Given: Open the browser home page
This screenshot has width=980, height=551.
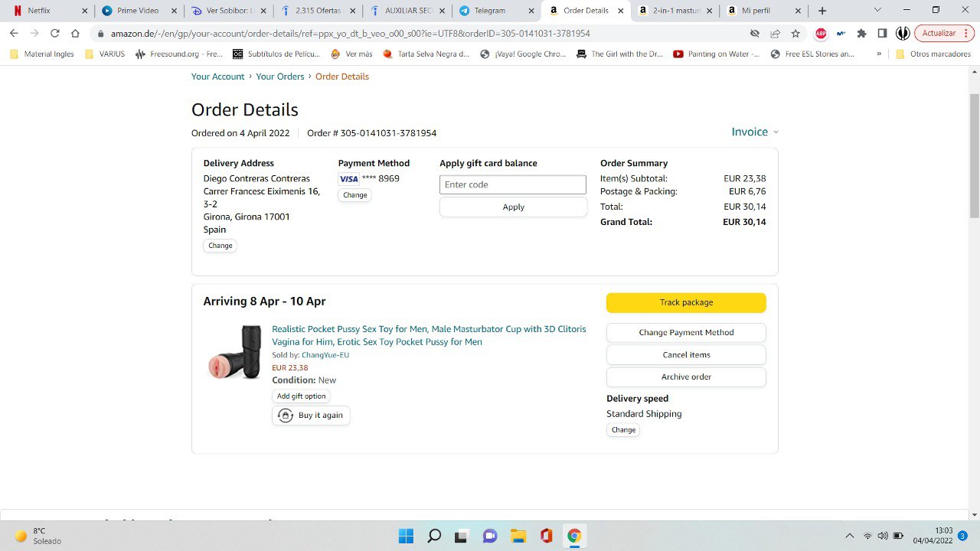Looking at the screenshot, I should tap(75, 34).
